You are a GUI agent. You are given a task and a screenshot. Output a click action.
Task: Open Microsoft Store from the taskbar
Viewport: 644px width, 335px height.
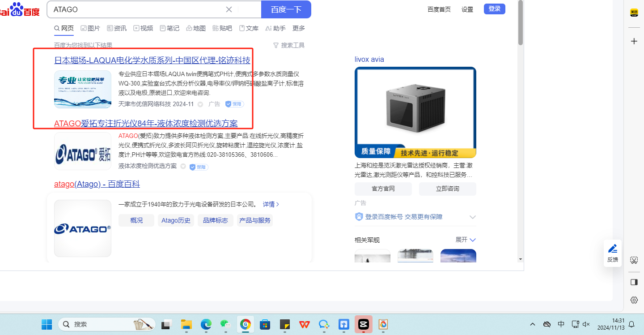click(x=265, y=324)
